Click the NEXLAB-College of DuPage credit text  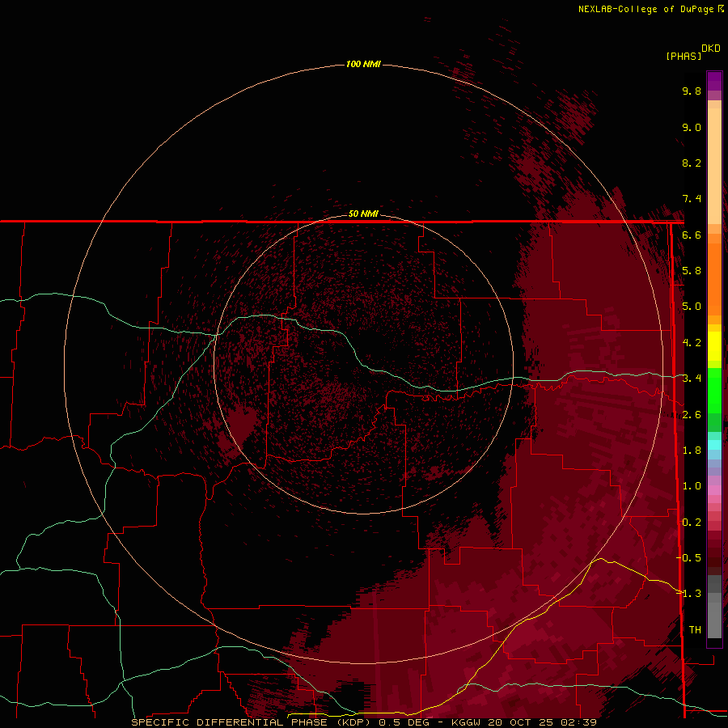[x=647, y=9]
